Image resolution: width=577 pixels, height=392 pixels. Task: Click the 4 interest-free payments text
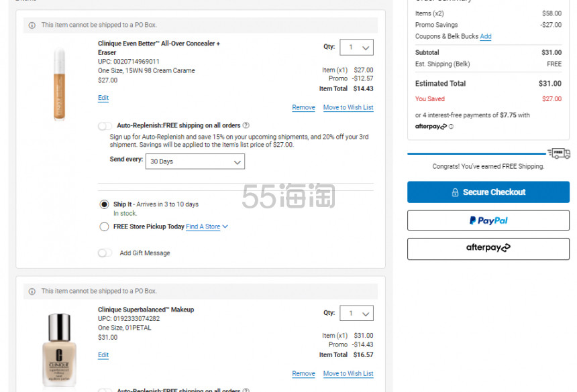[x=472, y=115]
